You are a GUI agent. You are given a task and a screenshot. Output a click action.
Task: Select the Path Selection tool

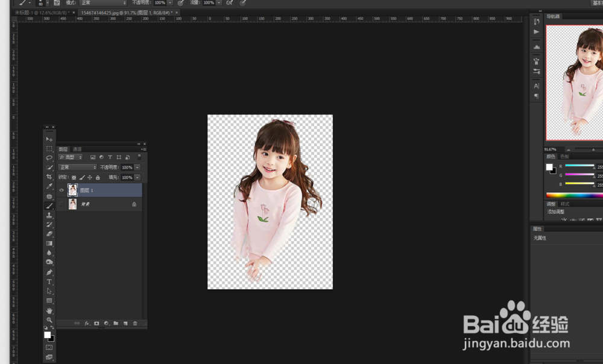point(49,291)
